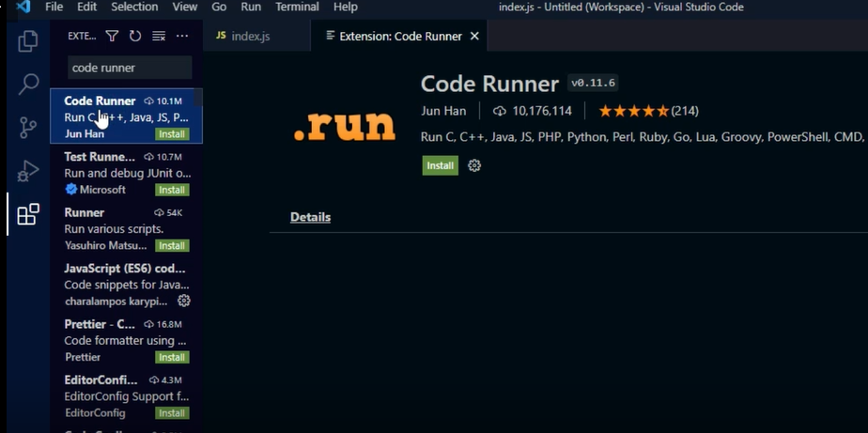868x433 pixels.
Task: Click the star rating for Code Runner
Action: (634, 111)
